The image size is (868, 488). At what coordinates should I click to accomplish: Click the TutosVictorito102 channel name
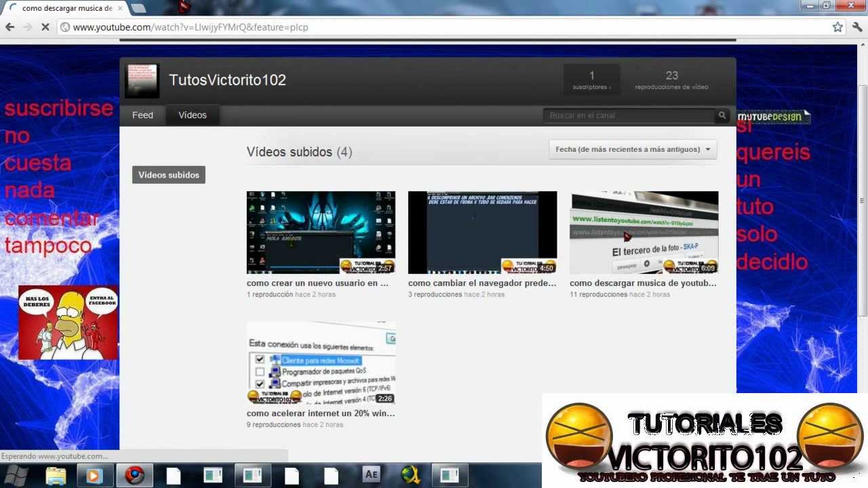point(227,80)
